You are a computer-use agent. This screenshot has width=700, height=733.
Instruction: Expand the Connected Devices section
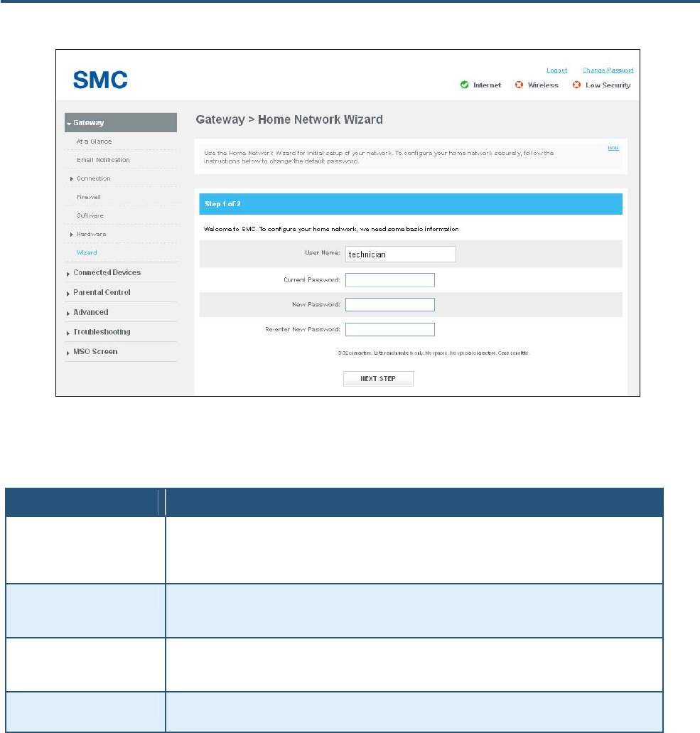click(107, 272)
